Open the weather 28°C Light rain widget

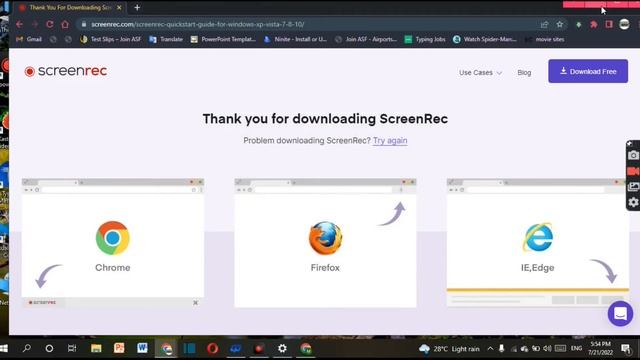(449, 349)
